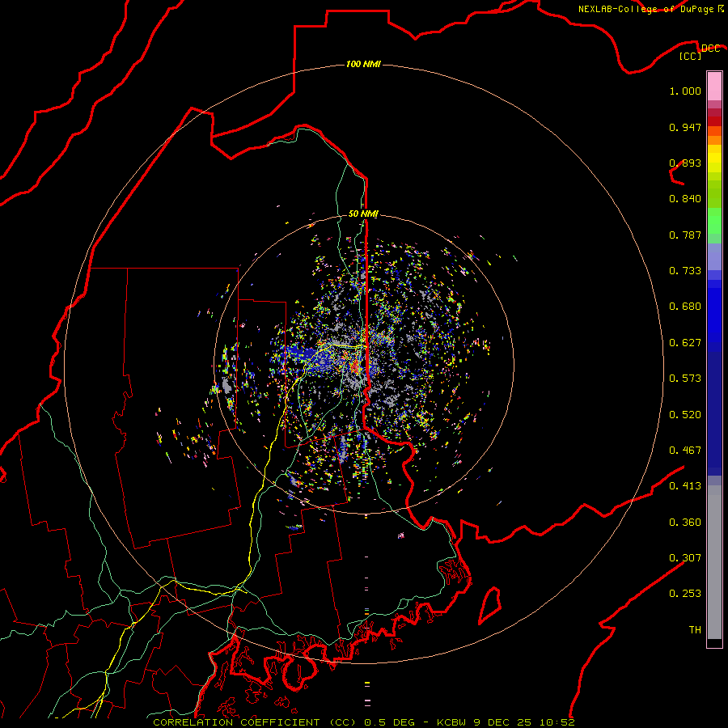728x728 pixels.
Task: Click the 9 DEC 25 10:52 timestamp
Action: tap(523, 722)
